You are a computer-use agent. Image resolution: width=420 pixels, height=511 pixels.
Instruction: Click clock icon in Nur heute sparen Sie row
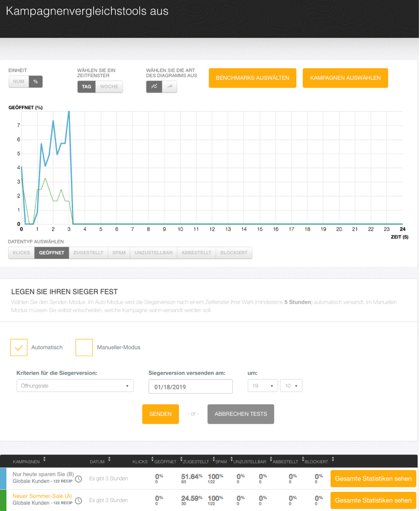tap(79, 479)
